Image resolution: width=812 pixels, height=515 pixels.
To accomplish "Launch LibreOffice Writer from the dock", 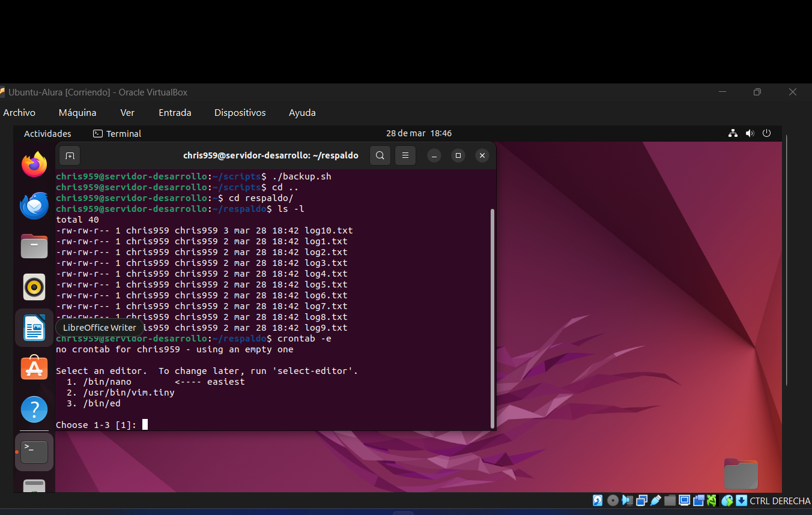I will [x=34, y=328].
